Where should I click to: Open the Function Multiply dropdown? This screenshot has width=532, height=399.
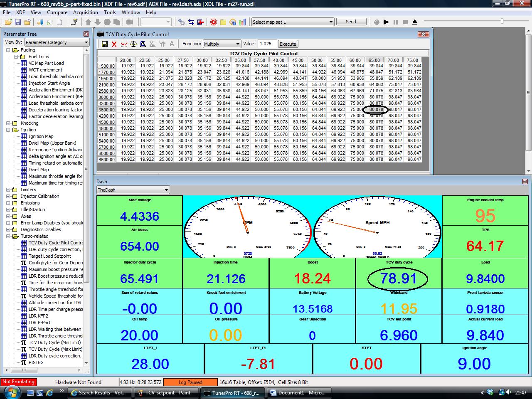[x=222, y=44]
